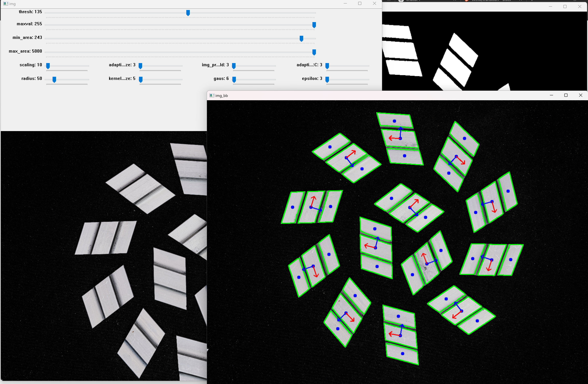
Task: Click the gaus slider handle
Action: click(234, 79)
